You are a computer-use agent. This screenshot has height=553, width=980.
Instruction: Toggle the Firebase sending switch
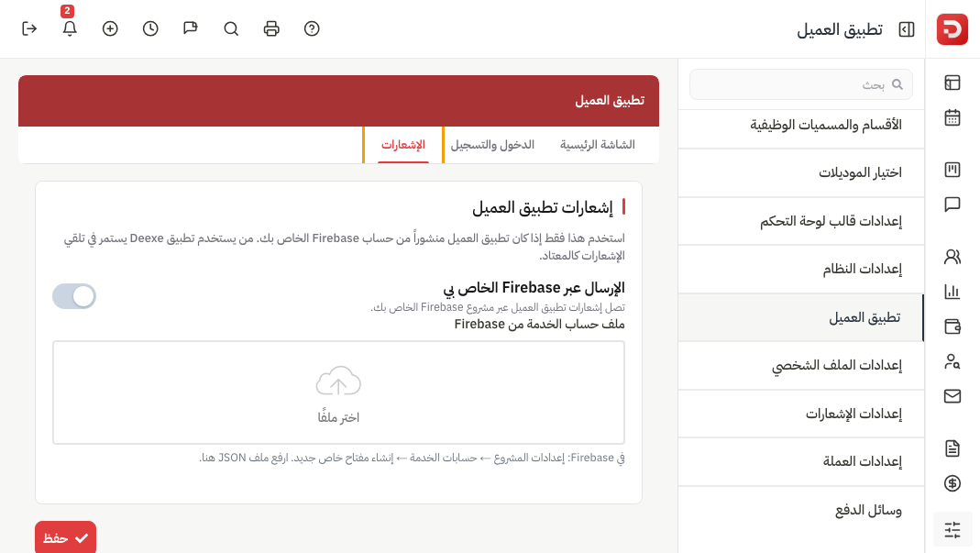tap(74, 296)
